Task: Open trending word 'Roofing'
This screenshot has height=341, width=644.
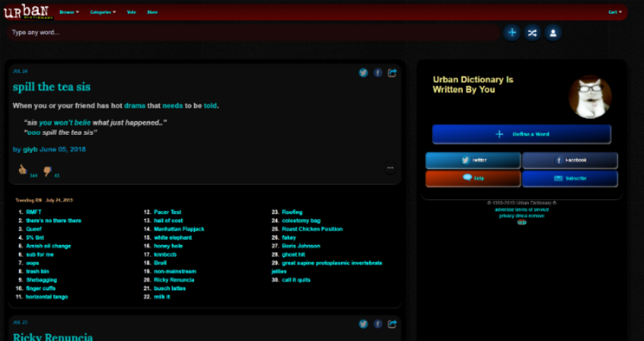Action: point(292,212)
